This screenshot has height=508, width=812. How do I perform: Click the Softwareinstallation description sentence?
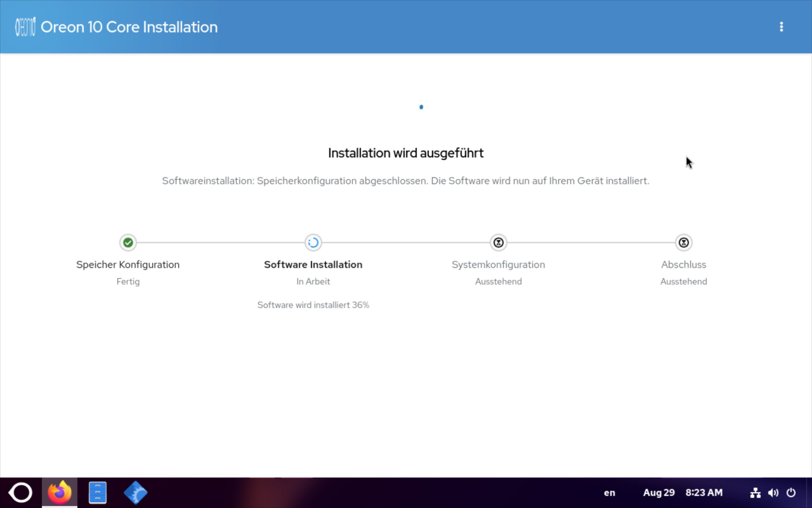click(x=406, y=181)
